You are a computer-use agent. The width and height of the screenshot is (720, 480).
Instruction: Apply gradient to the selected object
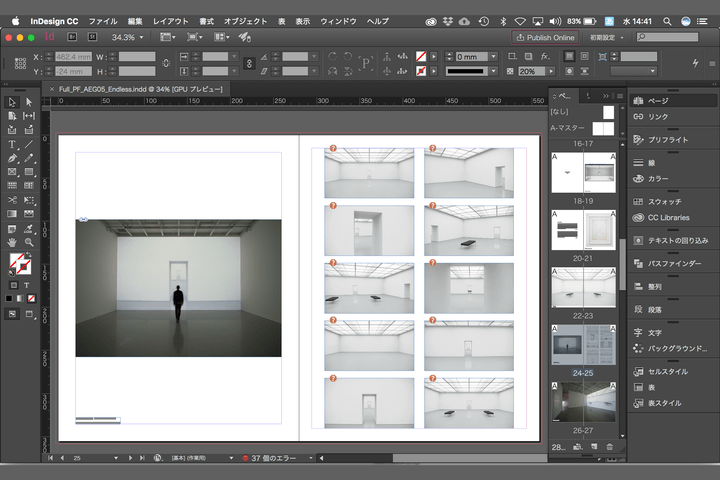20,299
